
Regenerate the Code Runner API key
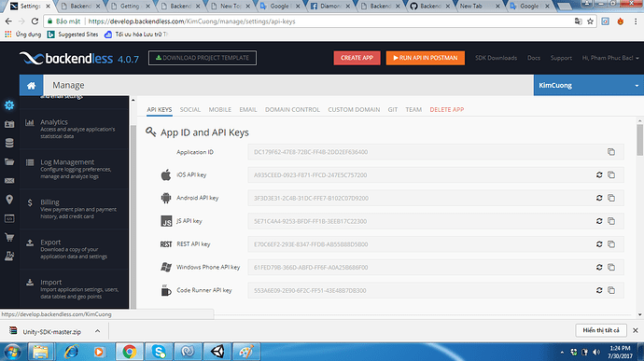(x=599, y=290)
